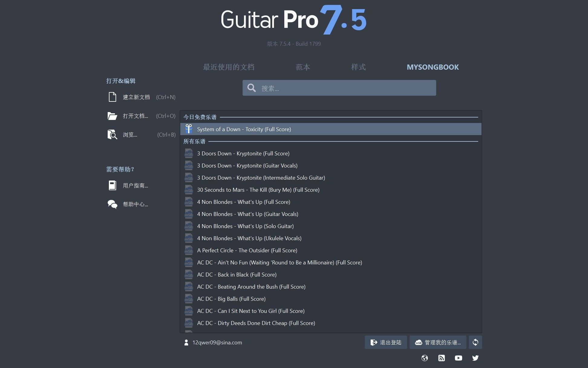Image resolution: width=588 pixels, height=368 pixels.
Task: Select 3 Doors Down - Kryptonite (Guitar Vocals)
Action: click(x=331, y=166)
